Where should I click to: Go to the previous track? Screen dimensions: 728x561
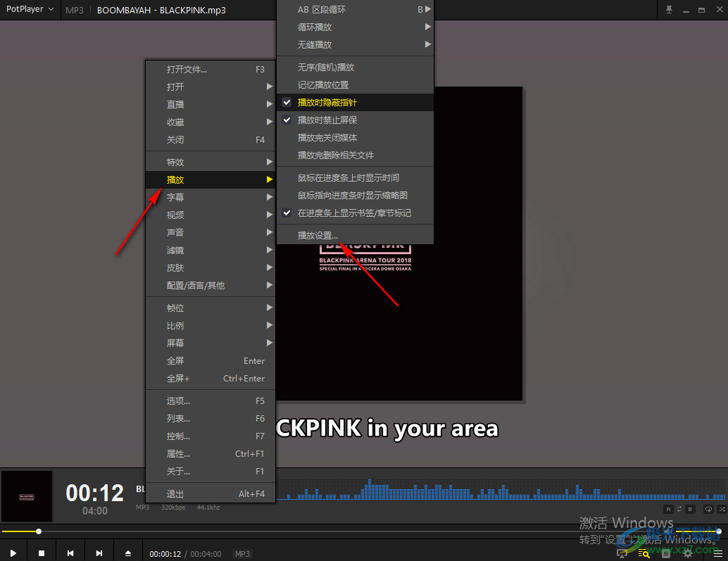click(x=70, y=553)
